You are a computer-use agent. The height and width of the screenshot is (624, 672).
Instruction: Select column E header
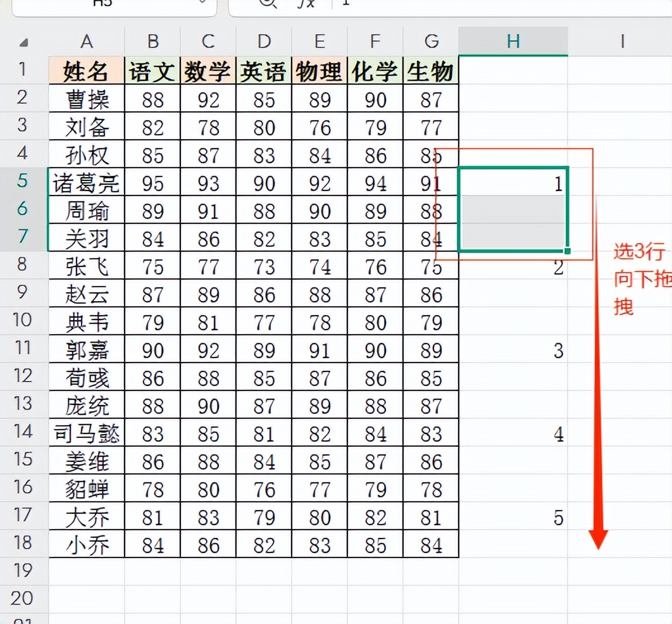click(320, 42)
